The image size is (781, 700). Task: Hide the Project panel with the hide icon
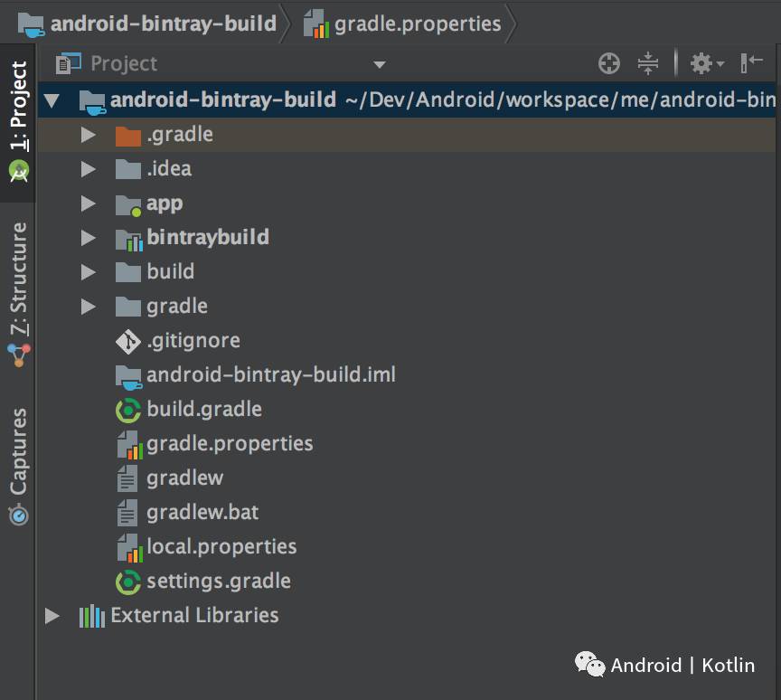click(751, 63)
